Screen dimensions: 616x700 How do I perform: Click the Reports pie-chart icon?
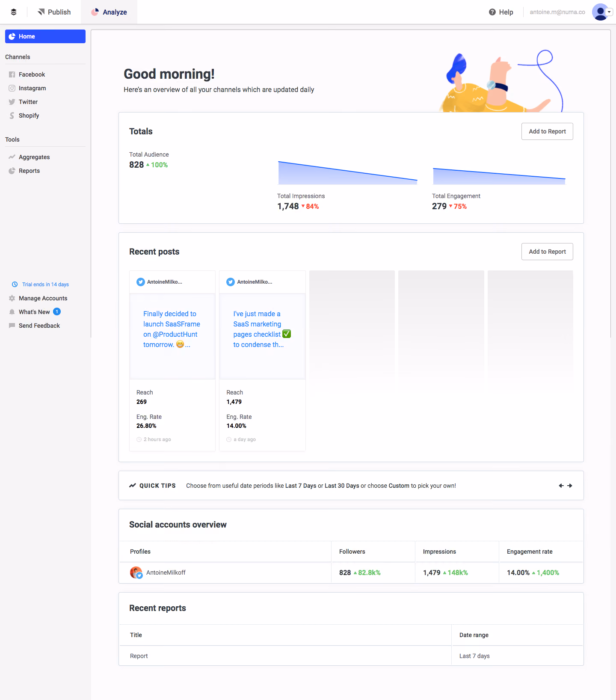(12, 171)
